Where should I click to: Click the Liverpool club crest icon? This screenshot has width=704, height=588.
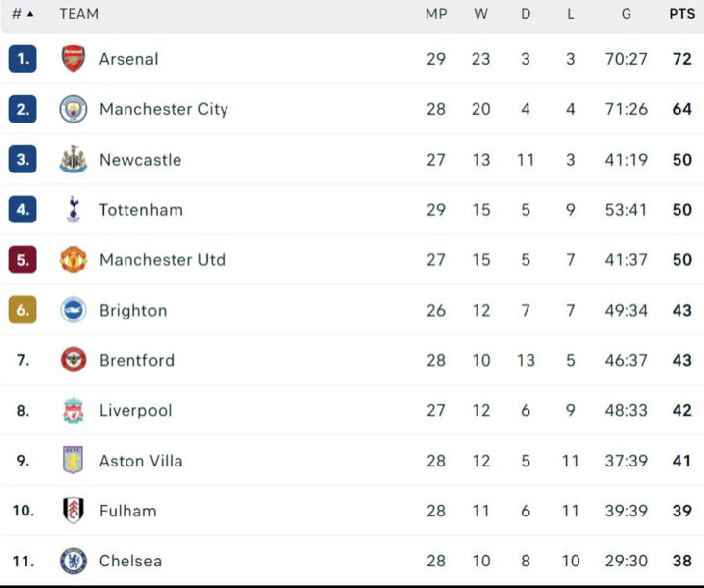74,411
